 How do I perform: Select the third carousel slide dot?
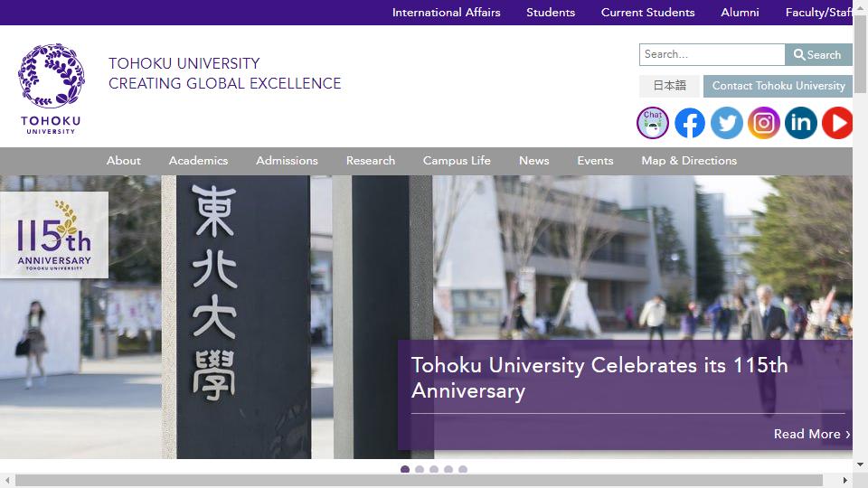click(x=433, y=470)
